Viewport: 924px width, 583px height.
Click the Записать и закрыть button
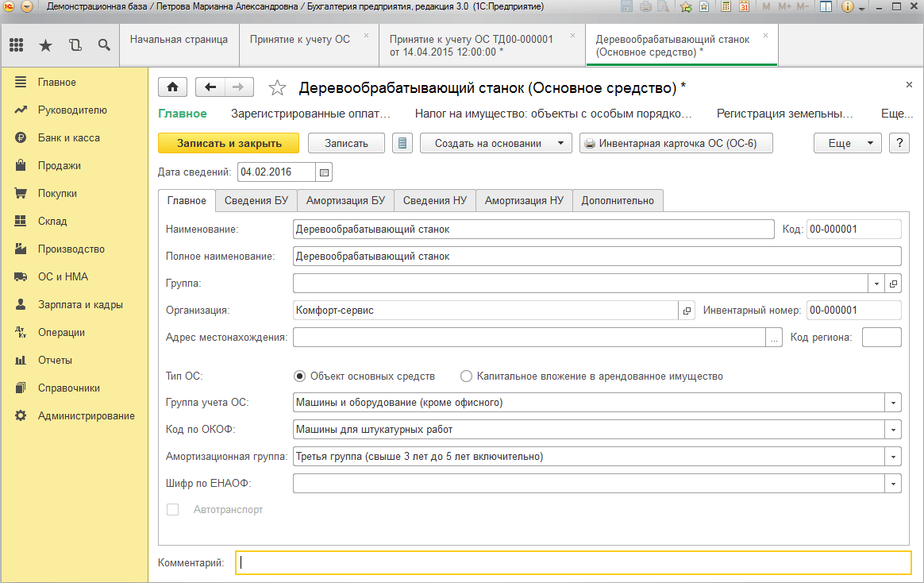229,144
